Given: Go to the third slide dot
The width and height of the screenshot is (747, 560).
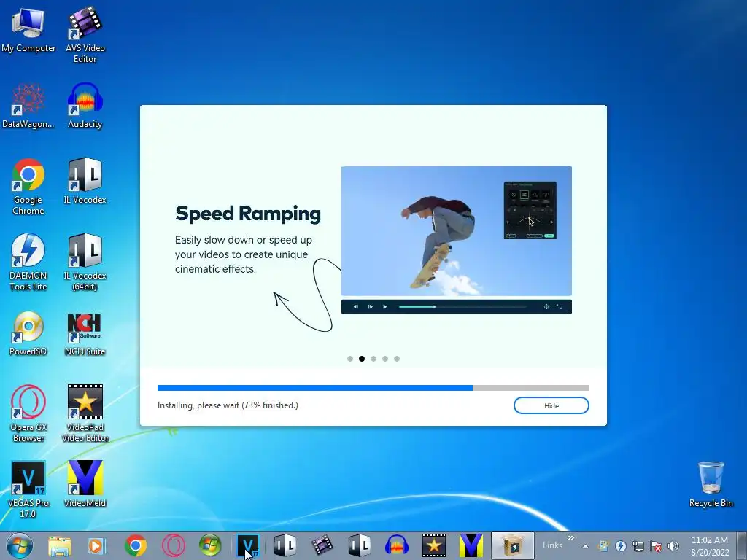Looking at the screenshot, I should point(373,359).
